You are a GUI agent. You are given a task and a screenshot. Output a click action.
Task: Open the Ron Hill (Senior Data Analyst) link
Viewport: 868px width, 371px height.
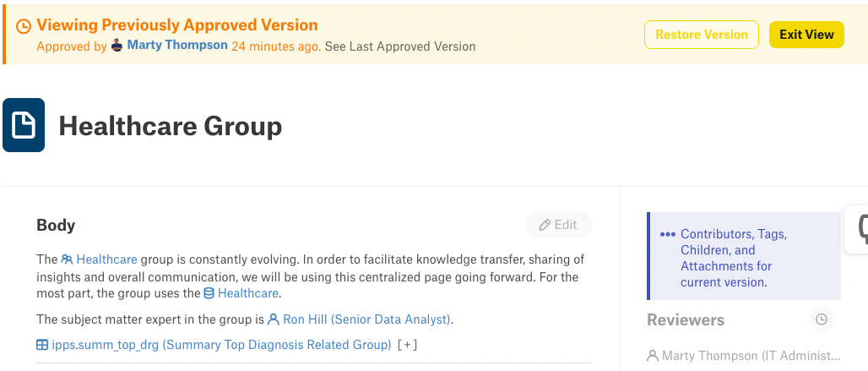pos(367,319)
